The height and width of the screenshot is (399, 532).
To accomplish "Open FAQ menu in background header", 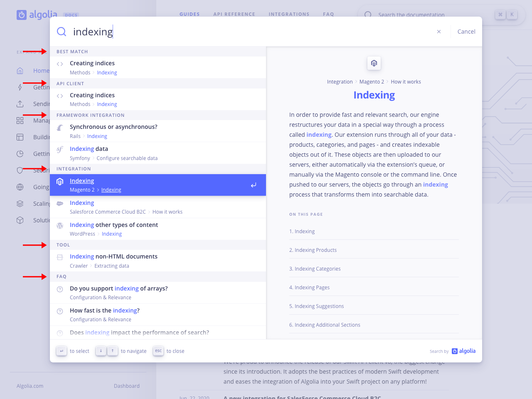I will tap(328, 14).
